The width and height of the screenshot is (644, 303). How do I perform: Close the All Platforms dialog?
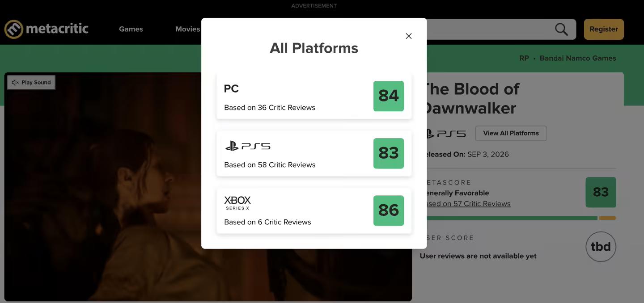coord(408,36)
